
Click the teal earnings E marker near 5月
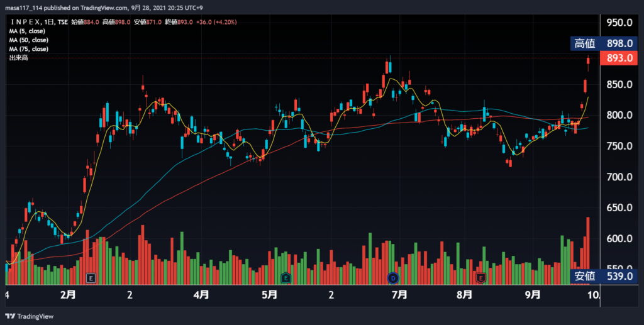coord(286,278)
